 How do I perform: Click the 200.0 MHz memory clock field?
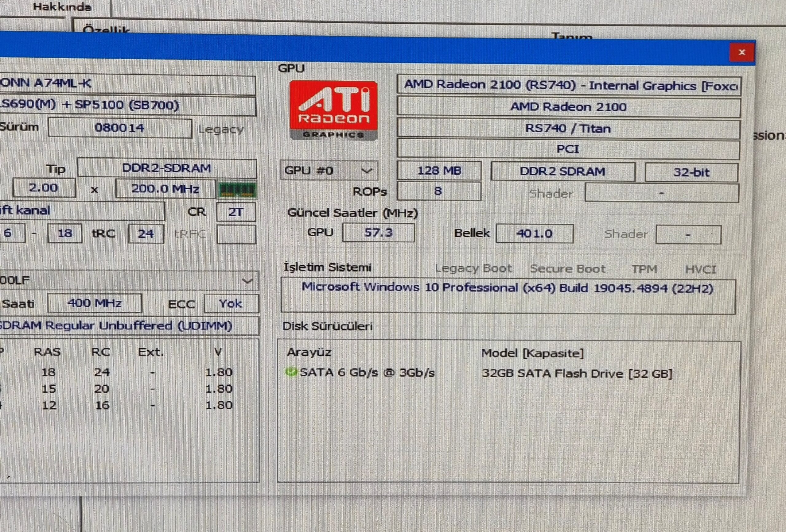165,189
